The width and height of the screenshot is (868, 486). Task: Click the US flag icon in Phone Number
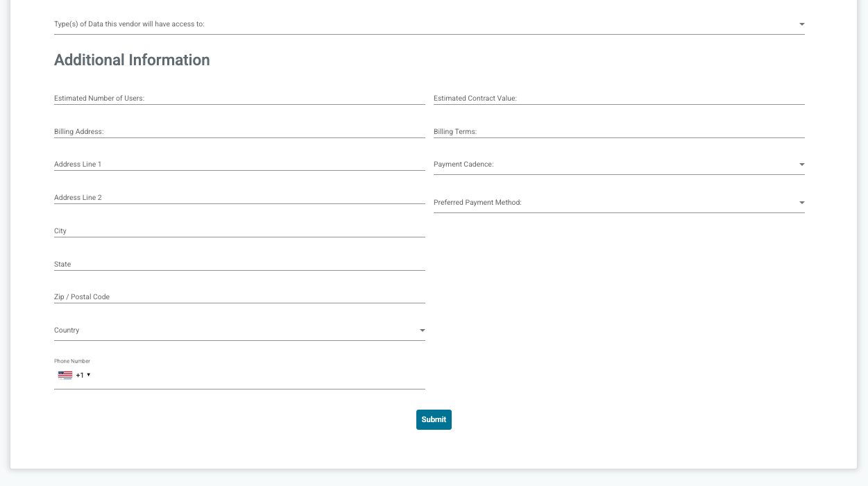coord(65,375)
